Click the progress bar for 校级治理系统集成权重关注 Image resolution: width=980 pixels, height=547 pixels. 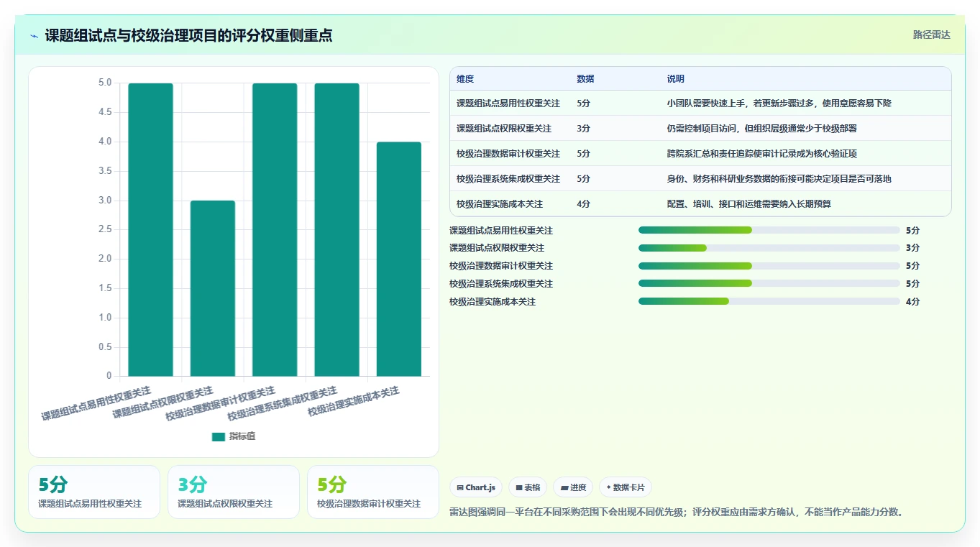coord(769,284)
